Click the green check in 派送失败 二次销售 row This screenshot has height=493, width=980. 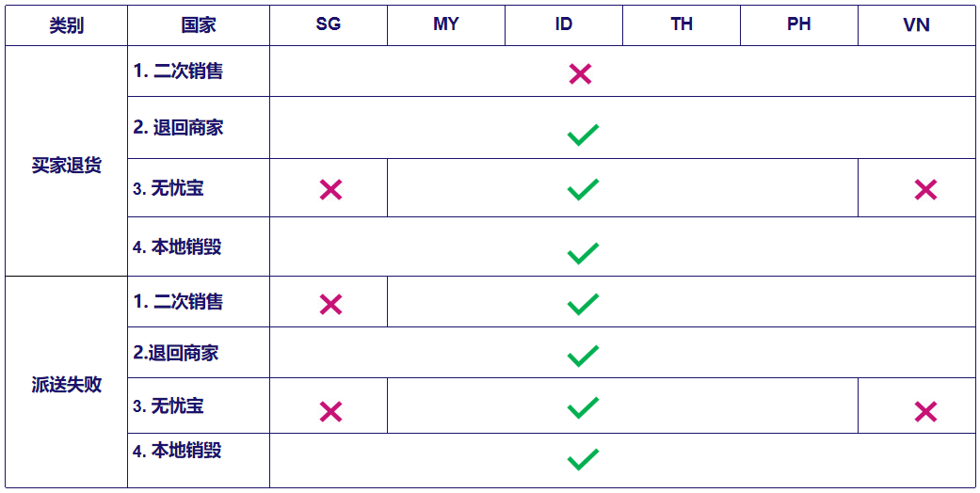pyautogui.click(x=583, y=304)
